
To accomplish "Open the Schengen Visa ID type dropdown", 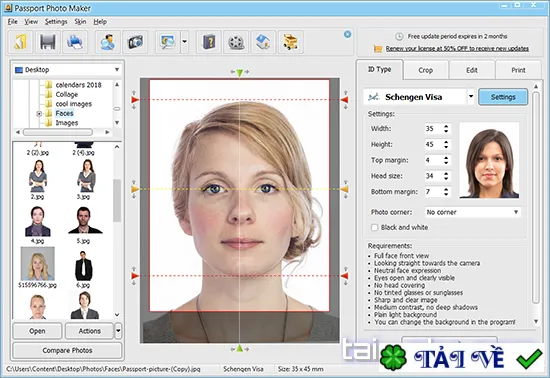I will pos(471,96).
